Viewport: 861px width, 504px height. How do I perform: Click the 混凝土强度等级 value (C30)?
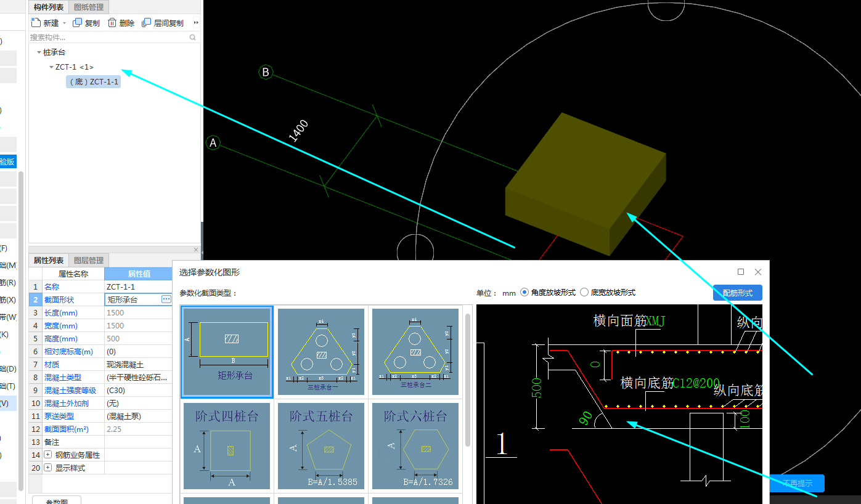(138, 390)
